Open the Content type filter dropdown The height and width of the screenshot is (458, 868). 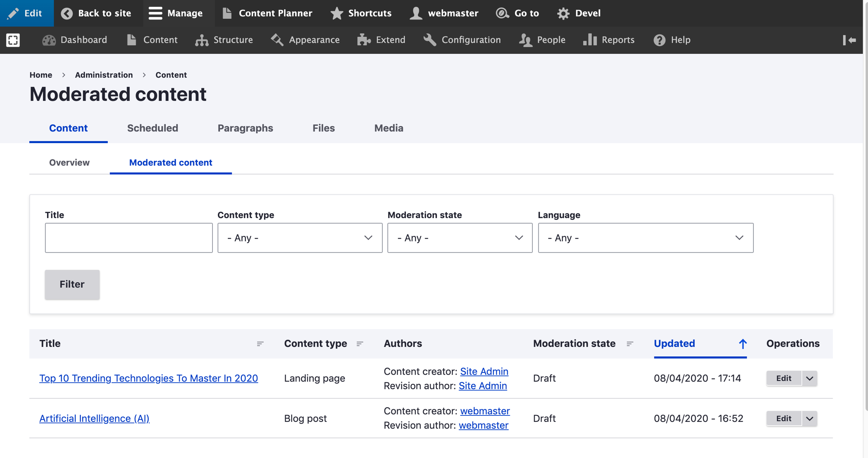coord(300,238)
